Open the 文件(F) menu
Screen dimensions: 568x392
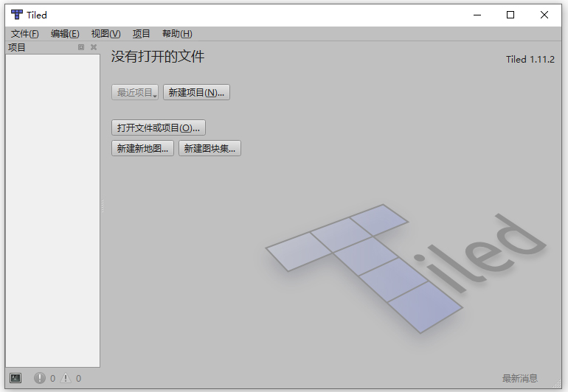pyautogui.click(x=24, y=34)
